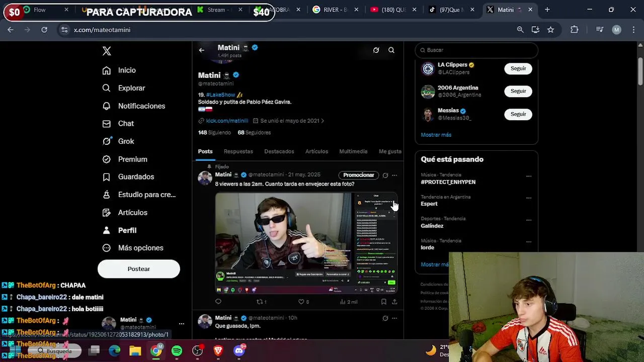Open Spotify from the taskbar

point(177,350)
